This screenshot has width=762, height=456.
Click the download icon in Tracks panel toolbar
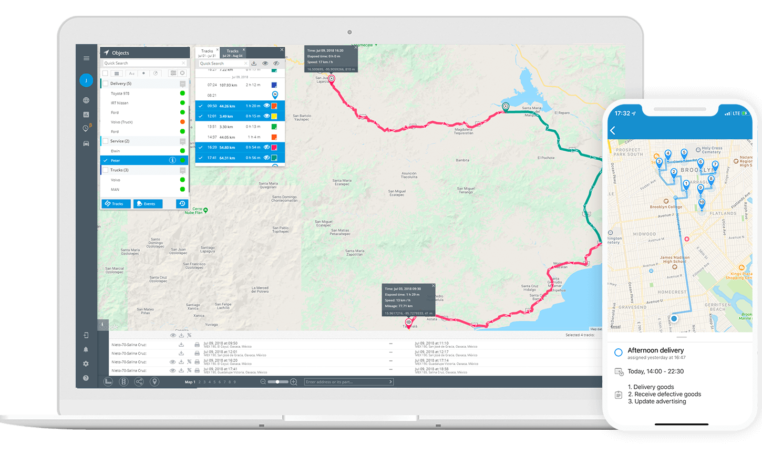click(254, 63)
